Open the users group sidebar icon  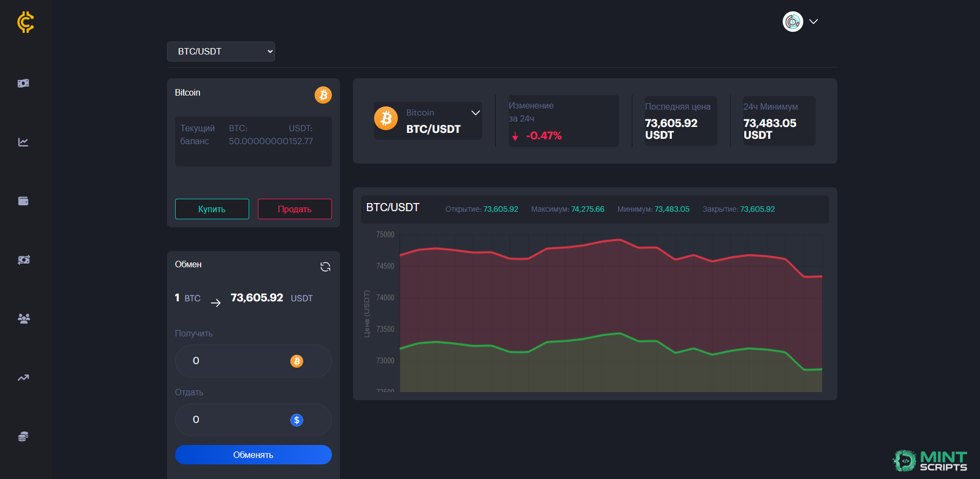23,319
